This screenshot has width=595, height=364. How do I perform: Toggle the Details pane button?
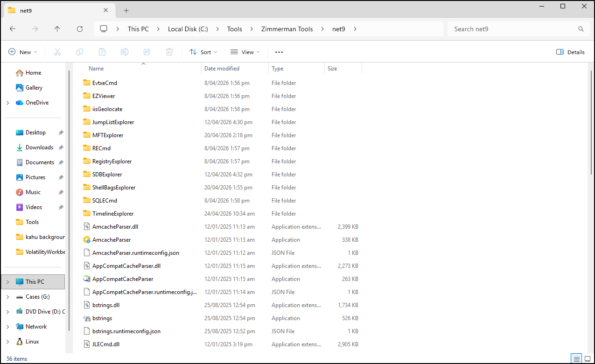570,52
